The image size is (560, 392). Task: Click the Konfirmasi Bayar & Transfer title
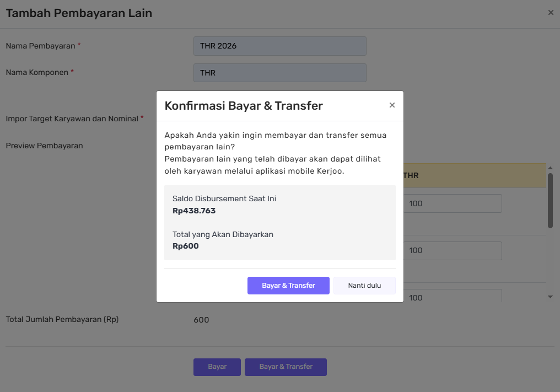244,106
